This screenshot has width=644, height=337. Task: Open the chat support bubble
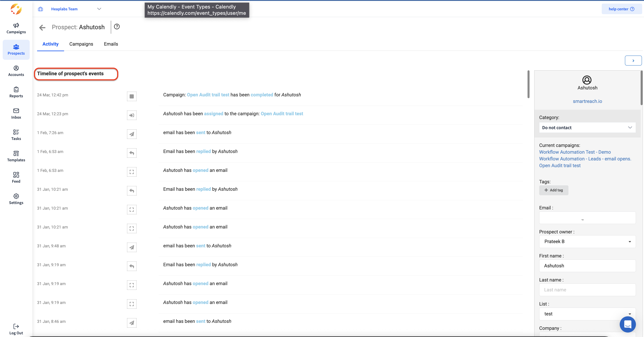pyautogui.click(x=628, y=324)
